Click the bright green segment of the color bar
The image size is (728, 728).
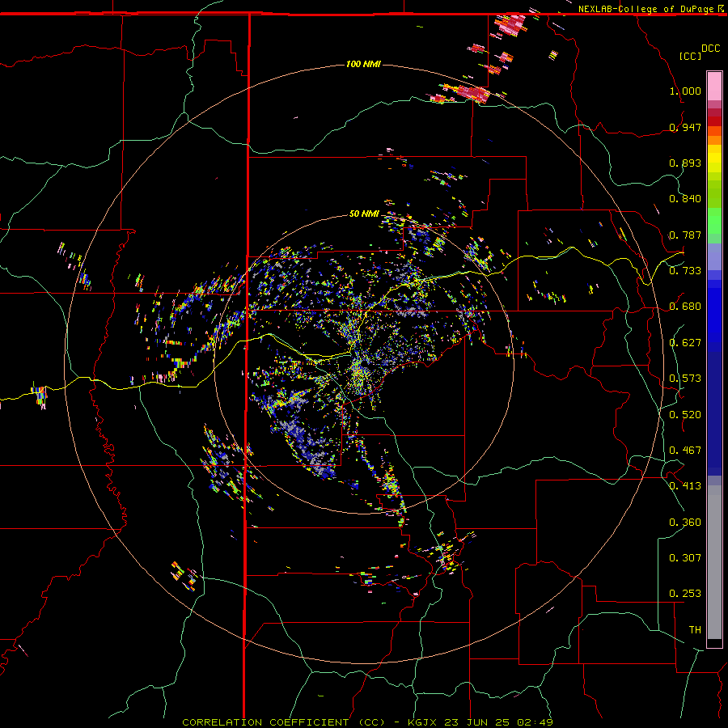[714, 220]
